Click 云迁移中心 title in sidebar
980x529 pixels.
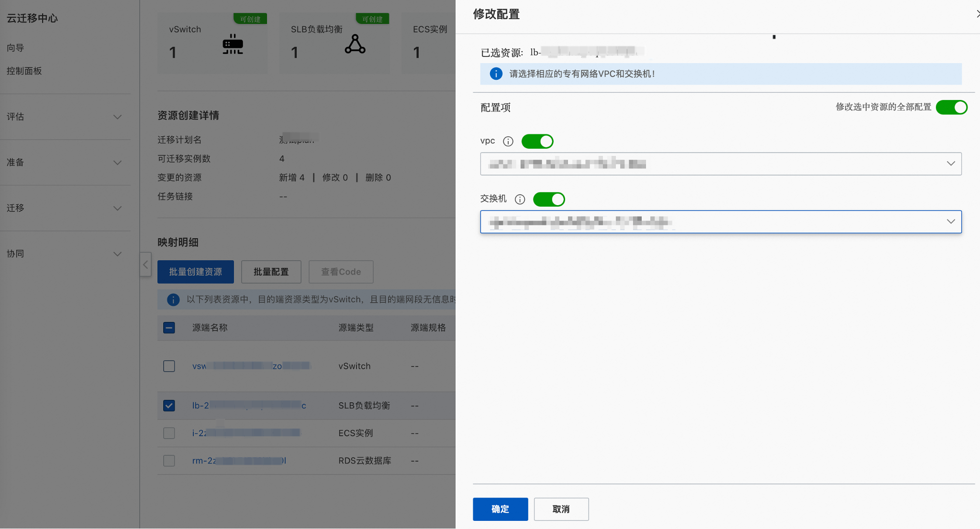point(32,18)
